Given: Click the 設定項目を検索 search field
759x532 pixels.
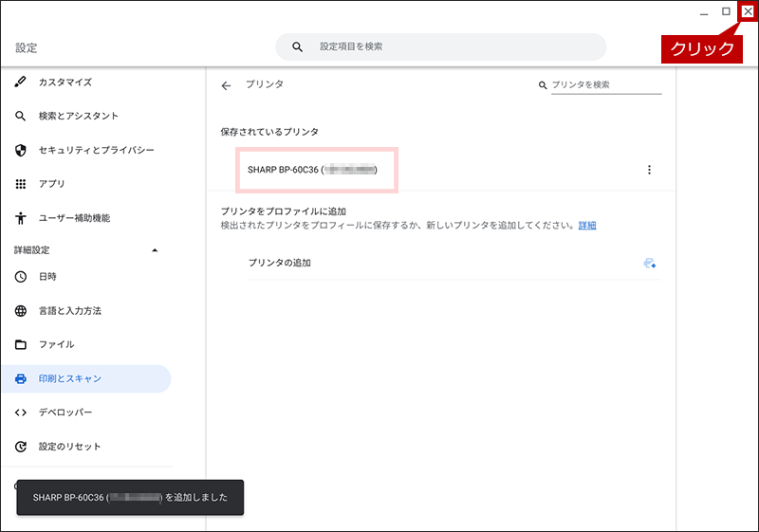Looking at the screenshot, I should pyautogui.click(x=441, y=46).
